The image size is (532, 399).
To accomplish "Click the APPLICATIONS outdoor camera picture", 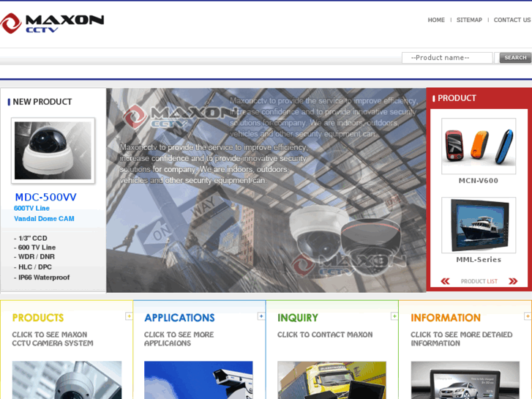I will click(198, 380).
